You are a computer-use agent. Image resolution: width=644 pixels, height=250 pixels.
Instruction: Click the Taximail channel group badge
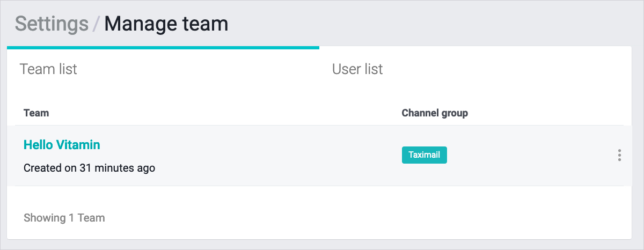[x=424, y=155]
